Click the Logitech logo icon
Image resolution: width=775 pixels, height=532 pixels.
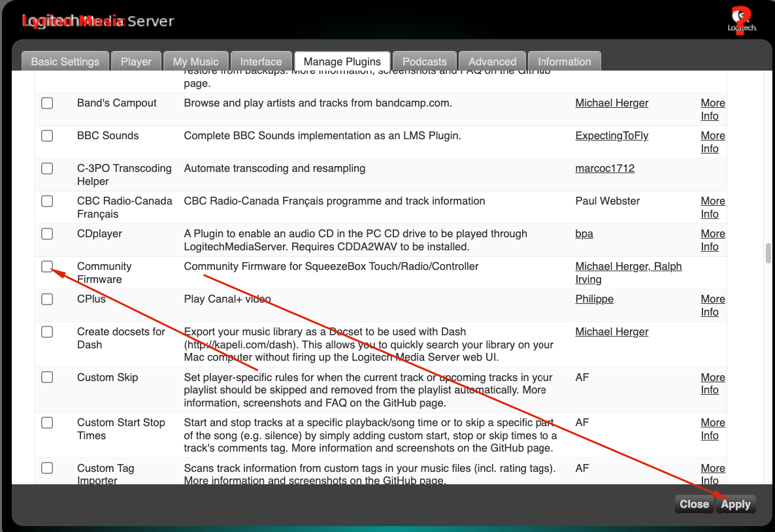coord(742,19)
